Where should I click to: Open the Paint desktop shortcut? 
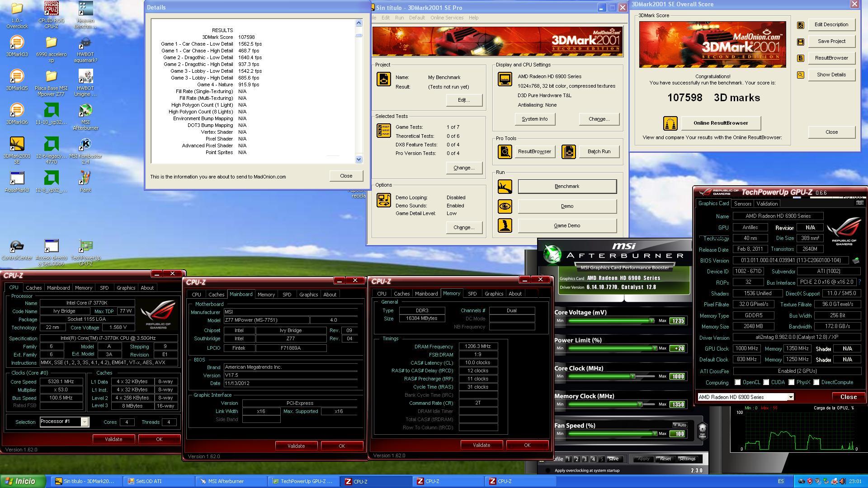coord(85,182)
